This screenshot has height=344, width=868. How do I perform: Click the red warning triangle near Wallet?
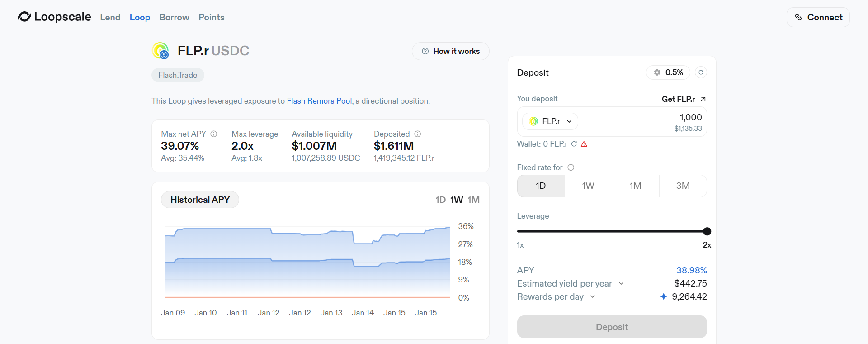584,144
